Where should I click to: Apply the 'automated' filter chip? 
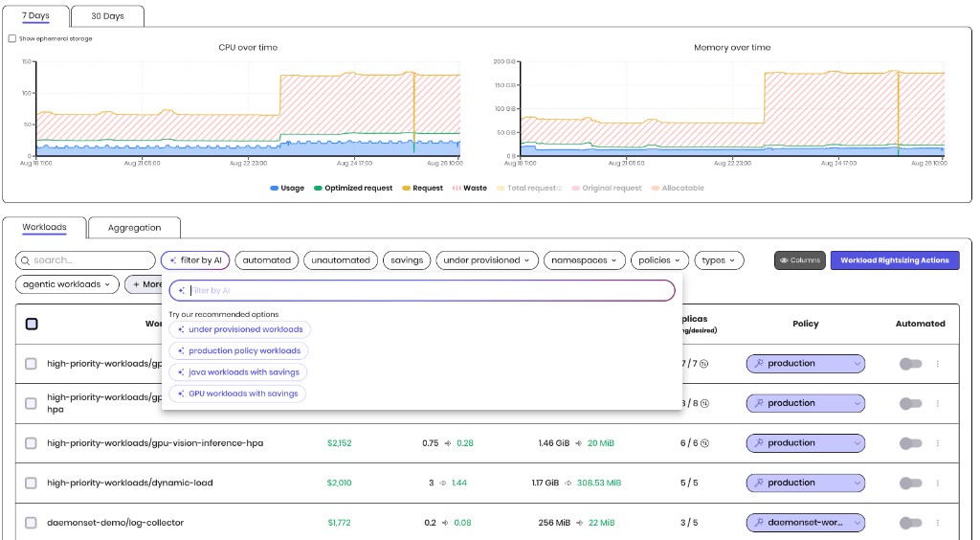[x=267, y=260]
